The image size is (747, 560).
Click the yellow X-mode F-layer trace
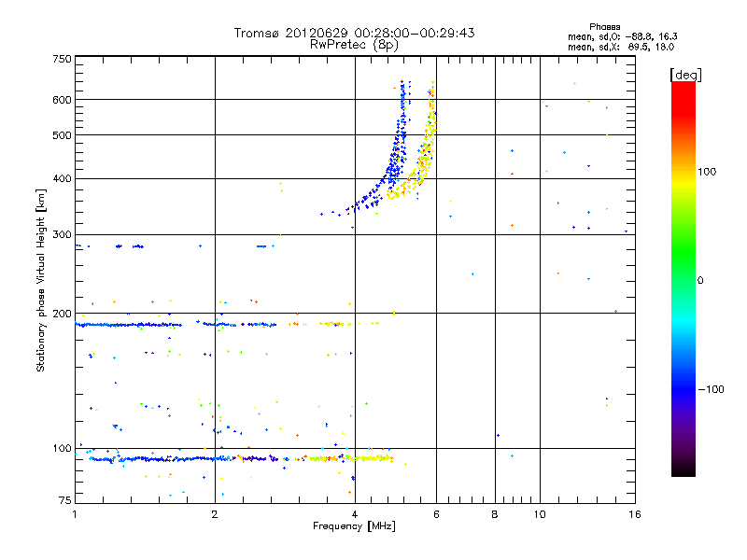426,161
